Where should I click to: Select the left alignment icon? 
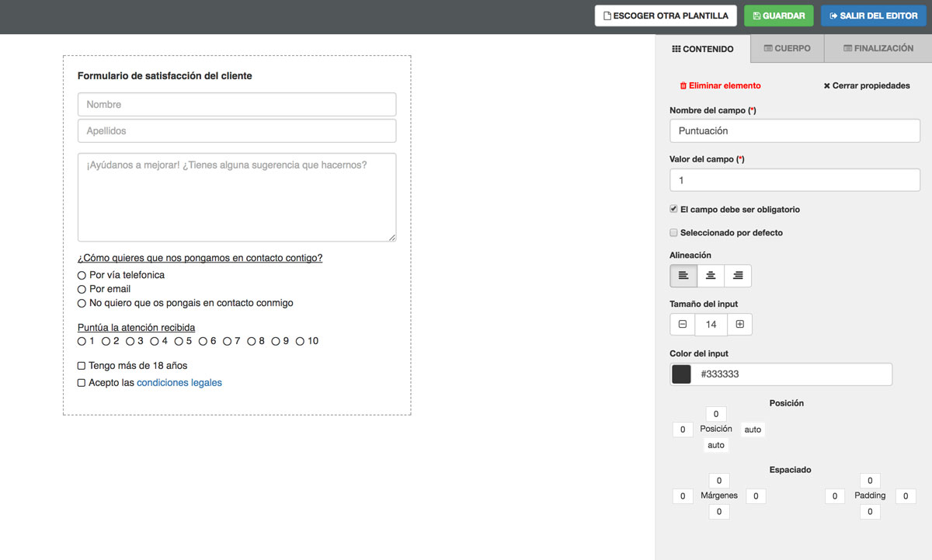pyautogui.click(x=683, y=276)
